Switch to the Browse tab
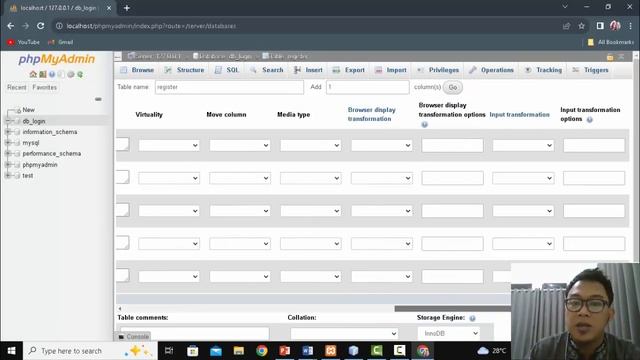640x360 pixels. click(138, 70)
